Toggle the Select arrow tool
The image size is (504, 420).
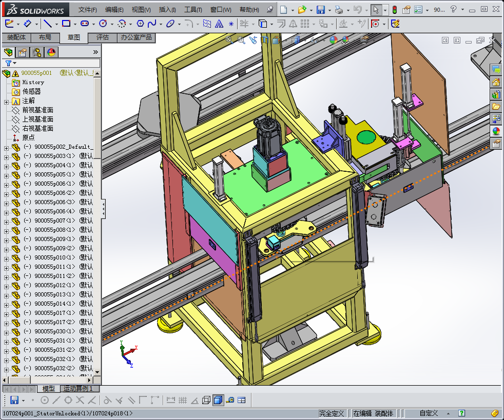375,10
